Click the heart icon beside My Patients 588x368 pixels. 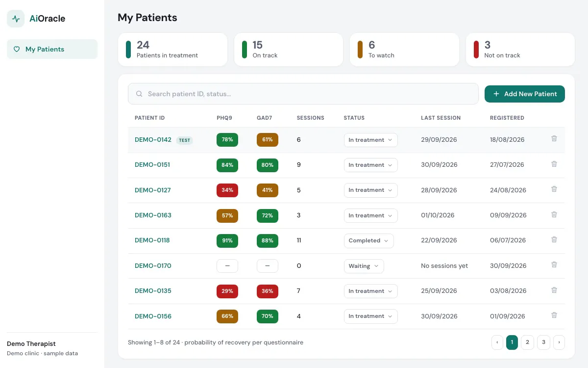pyautogui.click(x=17, y=49)
